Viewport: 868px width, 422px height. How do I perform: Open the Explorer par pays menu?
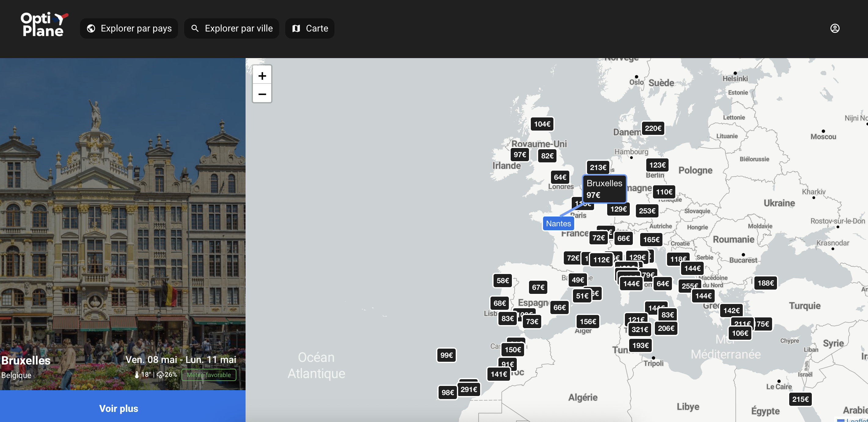[x=129, y=28]
